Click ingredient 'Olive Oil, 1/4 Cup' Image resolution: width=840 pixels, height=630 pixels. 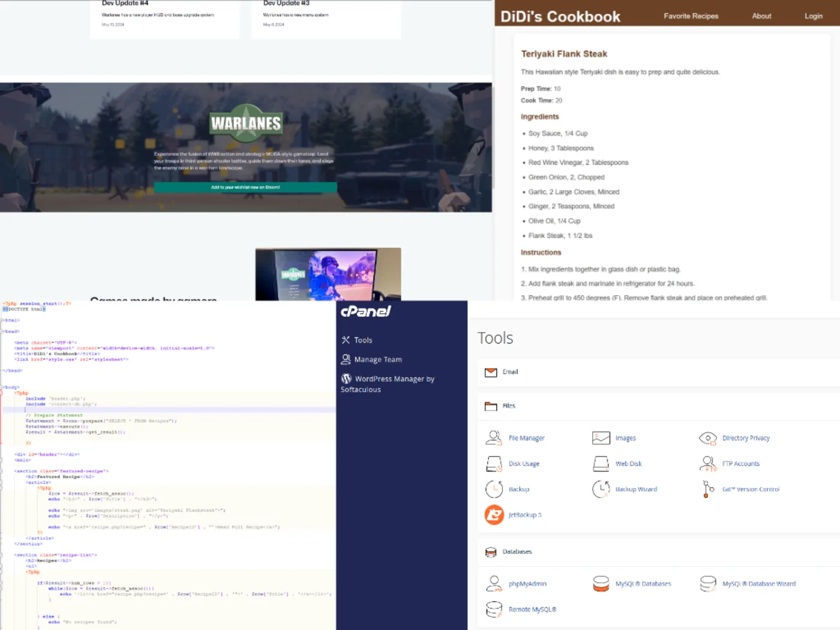point(554,221)
